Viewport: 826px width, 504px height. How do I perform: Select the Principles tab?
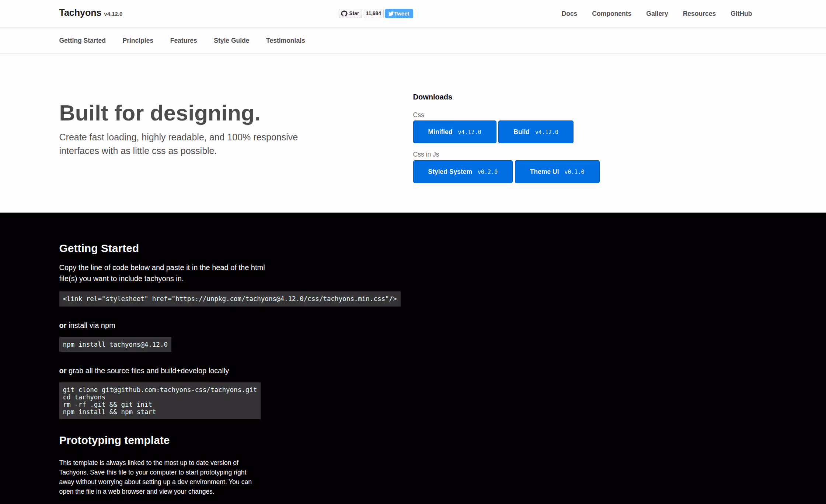[x=138, y=41]
